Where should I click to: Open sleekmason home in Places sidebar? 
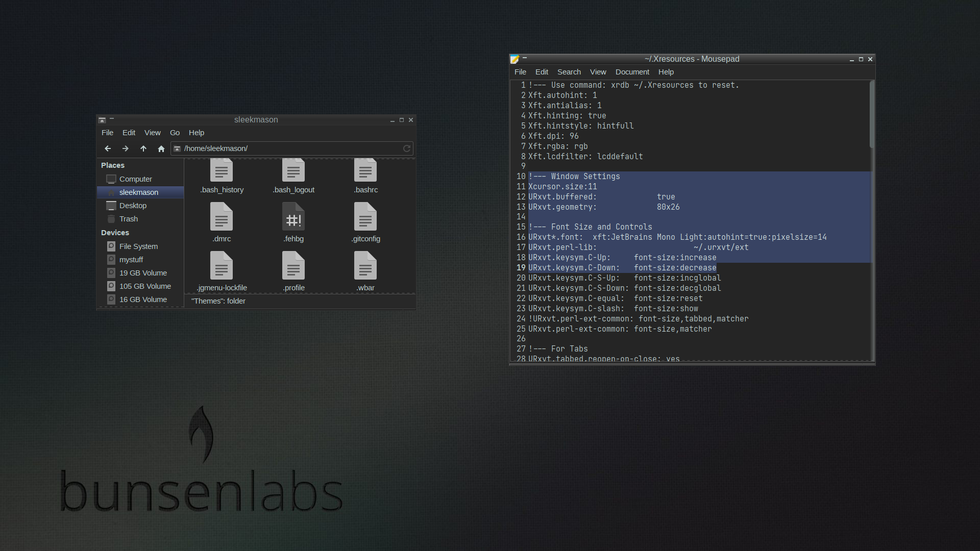[140, 192]
